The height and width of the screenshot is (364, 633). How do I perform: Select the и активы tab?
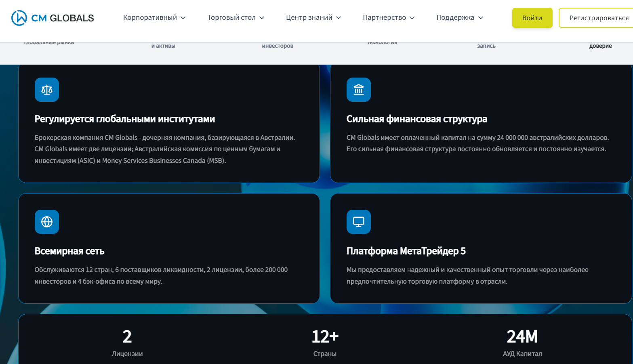(163, 46)
